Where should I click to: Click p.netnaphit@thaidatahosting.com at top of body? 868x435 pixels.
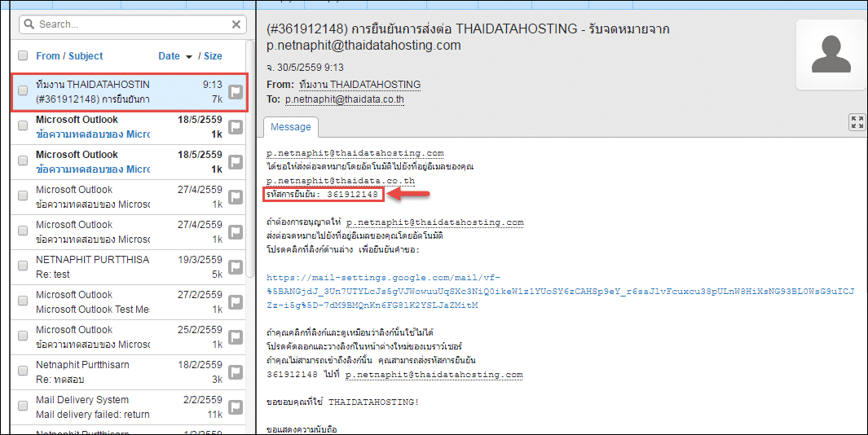click(355, 153)
